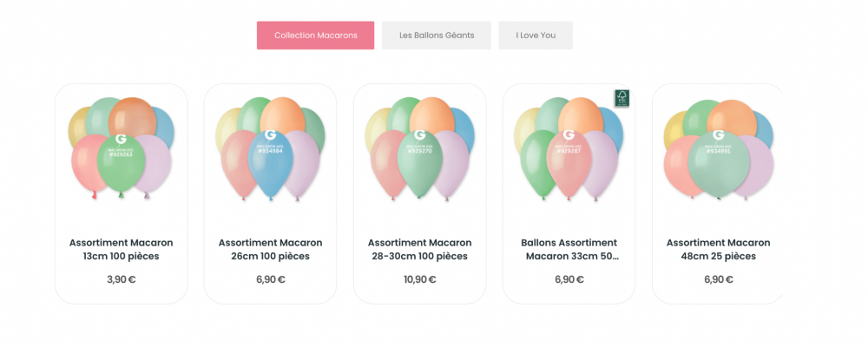868x347 pixels.
Task: Click the 3,90 € price
Action: 121,279
